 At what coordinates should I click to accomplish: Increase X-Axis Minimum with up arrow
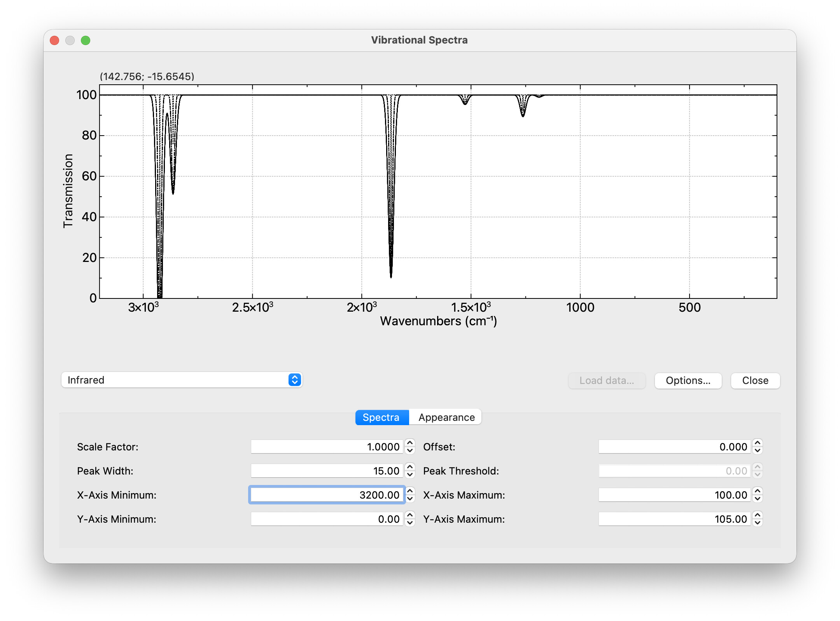click(x=409, y=491)
